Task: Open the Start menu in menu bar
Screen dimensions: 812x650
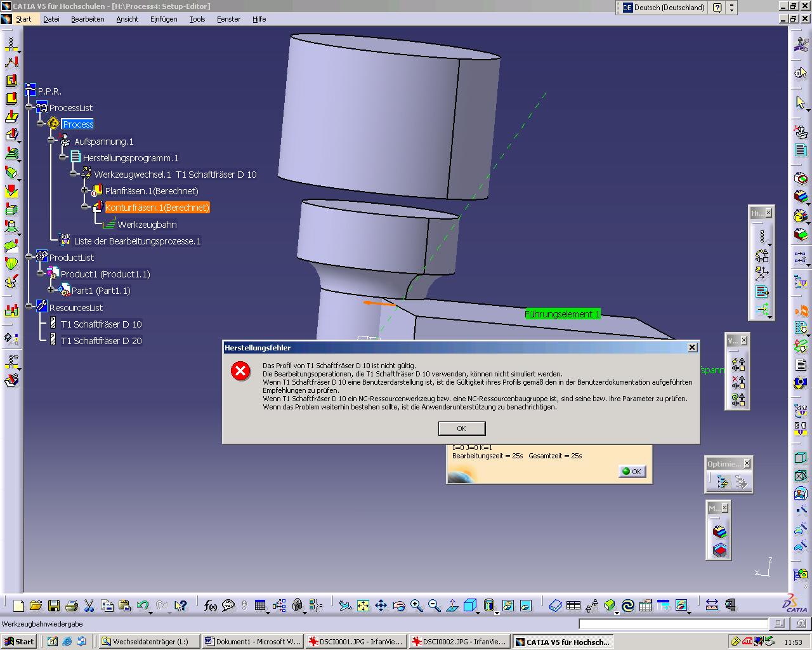Action: (23, 19)
